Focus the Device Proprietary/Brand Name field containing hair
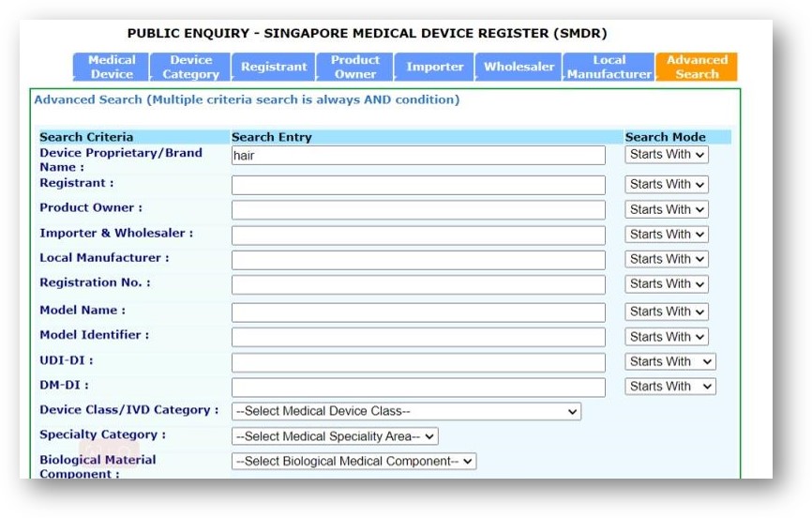Screen dimensions: 812x518 [418, 155]
